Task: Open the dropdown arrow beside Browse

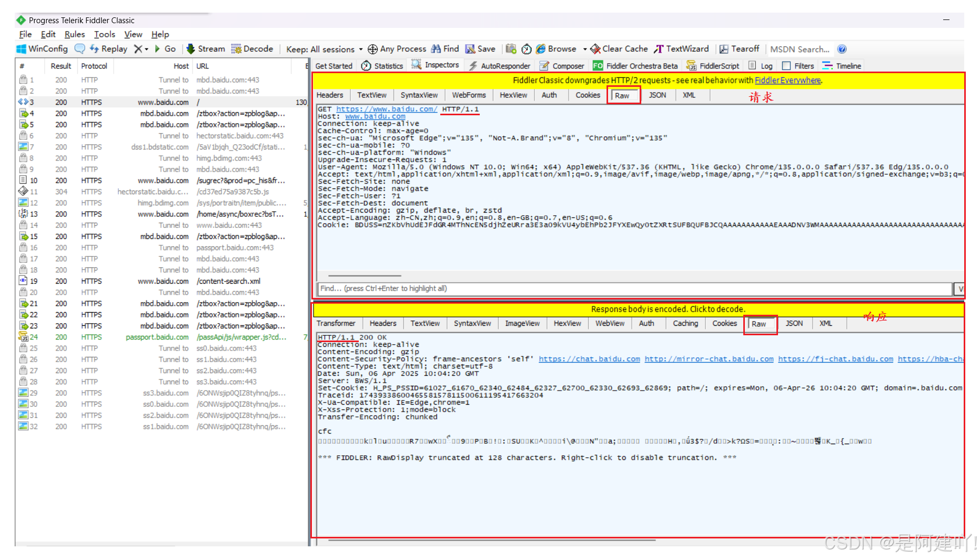Action: [x=584, y=49]
